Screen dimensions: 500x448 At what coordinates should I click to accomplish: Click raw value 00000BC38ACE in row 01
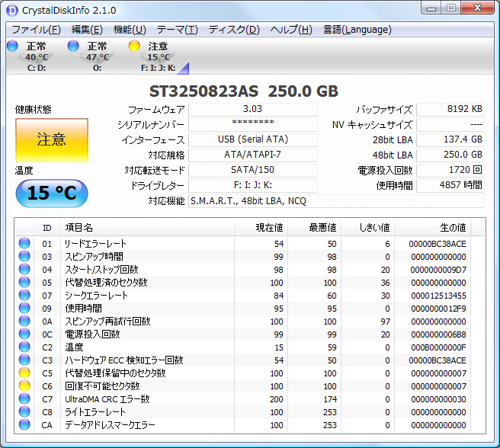pyautogui.click(x=437, y=244)
